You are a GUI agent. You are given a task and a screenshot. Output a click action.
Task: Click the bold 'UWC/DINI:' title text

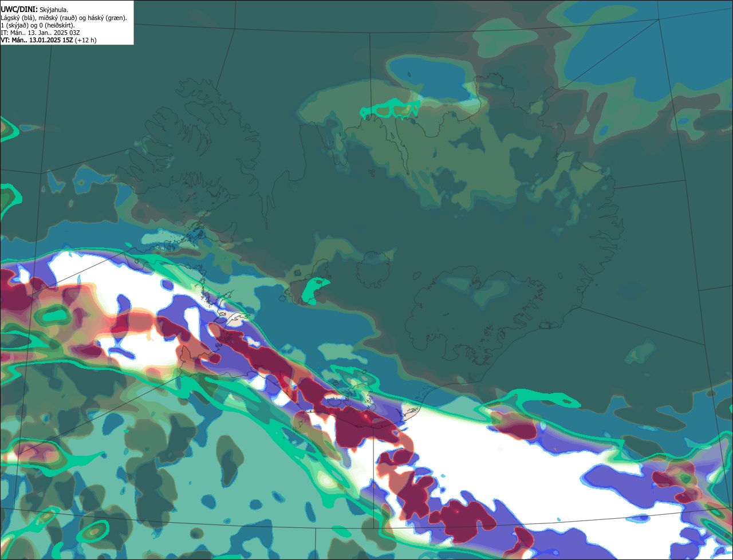pyautogui.click(x=19, y=10)
